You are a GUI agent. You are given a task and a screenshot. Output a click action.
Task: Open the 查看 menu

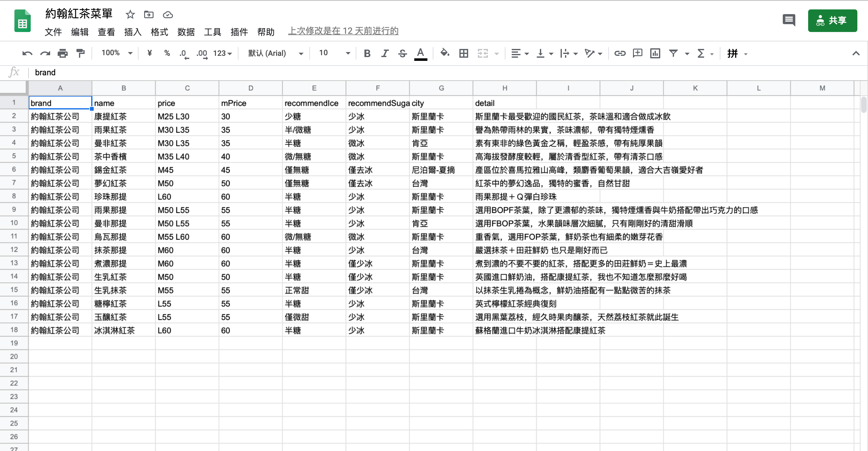click(x=107, y=32)
